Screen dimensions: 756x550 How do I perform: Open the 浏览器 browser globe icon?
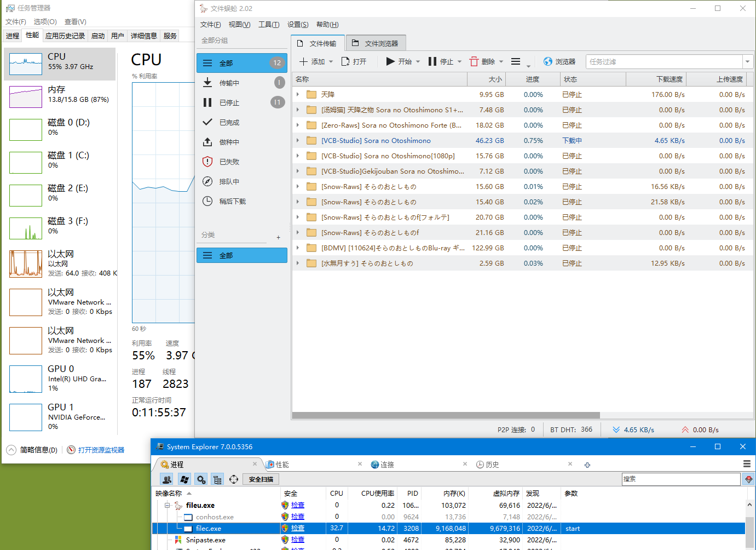pyautogui.click(x=547, y=61)
